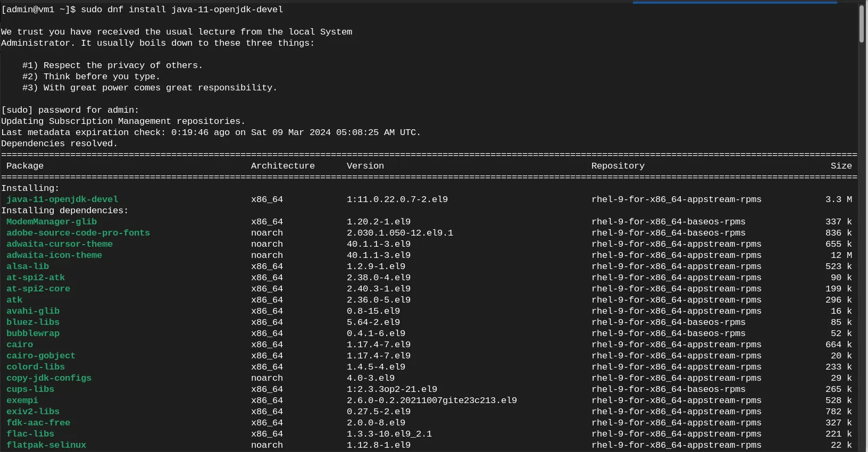Click the Last metadata expiration check line
The height and width of the screenshot is (452, 868).
pyautogui.click(x=211, y=132)
